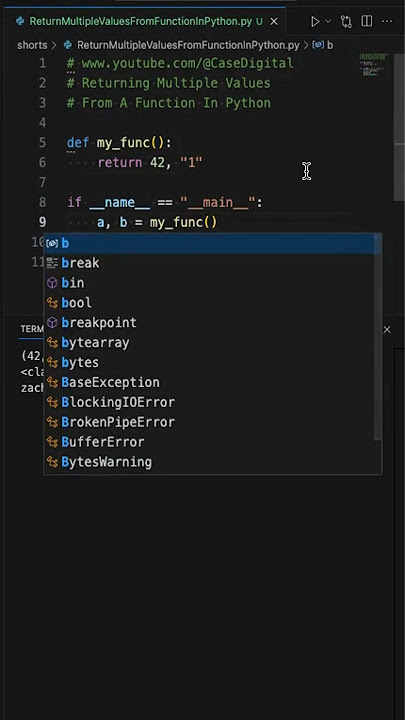
Task: Click the editor minimap preview
Action: tap(373, 65)
